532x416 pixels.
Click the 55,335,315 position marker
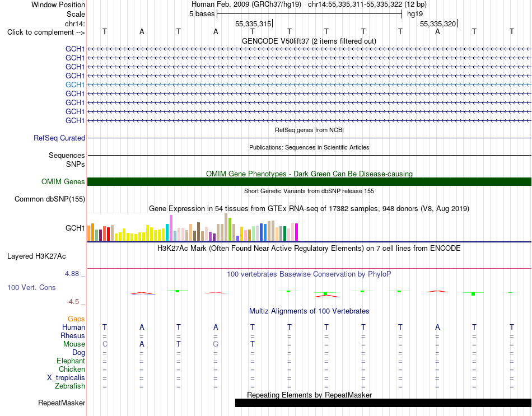click(x=253, y=24)
